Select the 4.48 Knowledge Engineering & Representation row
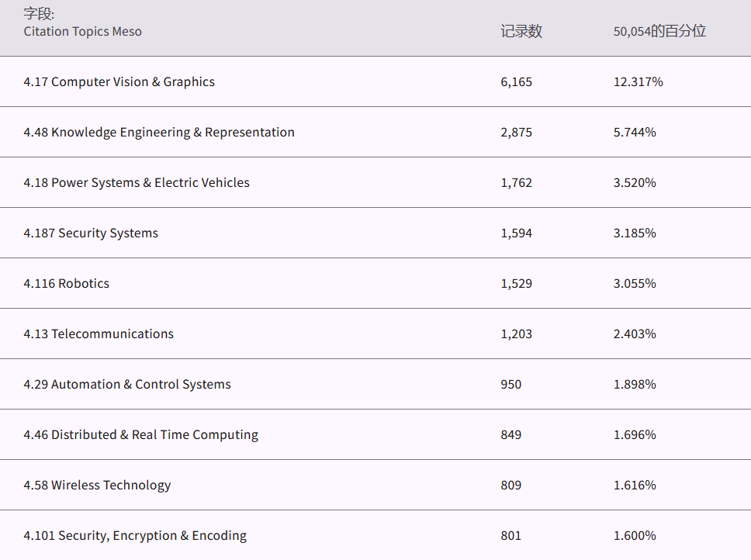 159,133
